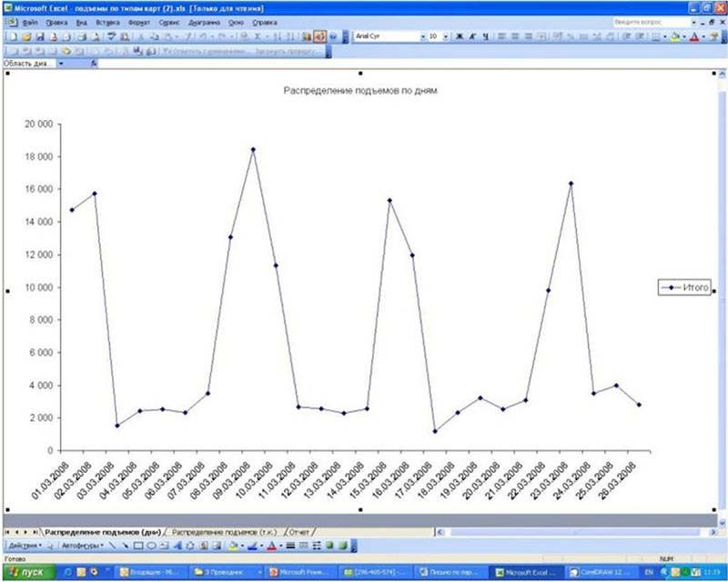Toggle bold formatting (Ж)
This screenshot has width=728, height=582.
pos(459,36)
